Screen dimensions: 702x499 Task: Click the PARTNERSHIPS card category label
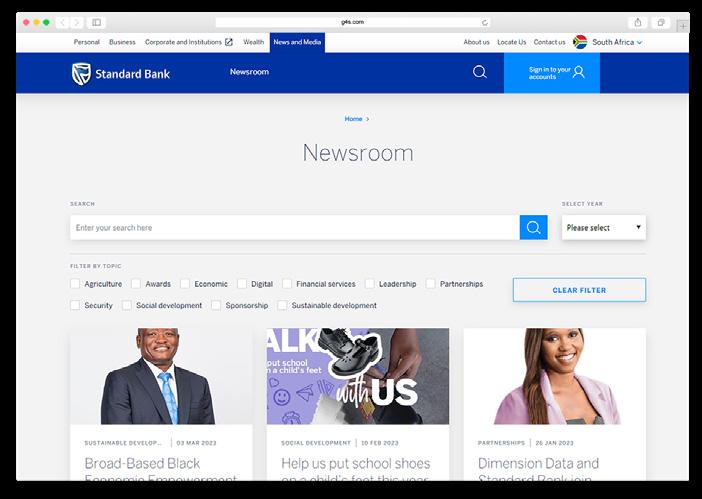[x=501, y=443]
